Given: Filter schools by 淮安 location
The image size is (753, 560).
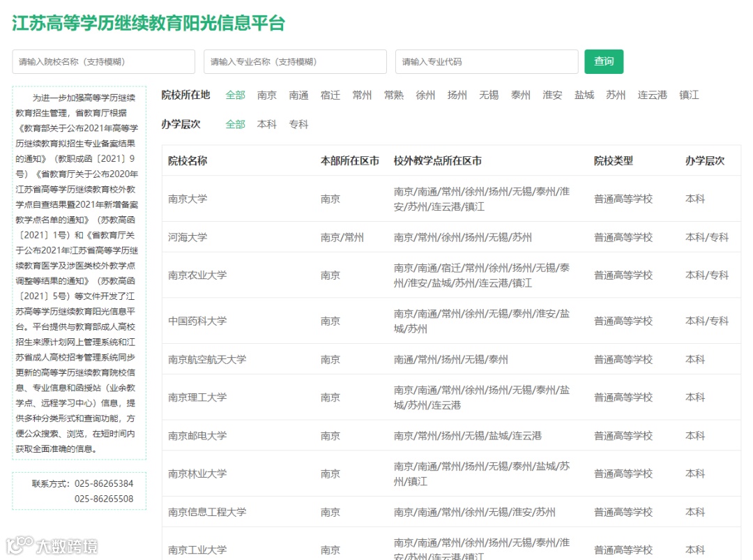Looking at the screenshot, I should click(x=552, y=95).
